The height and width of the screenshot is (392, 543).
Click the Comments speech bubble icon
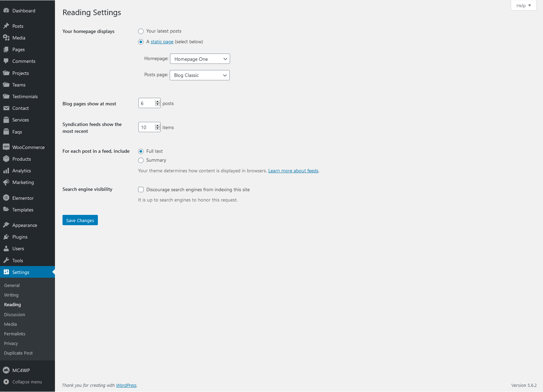6,61
